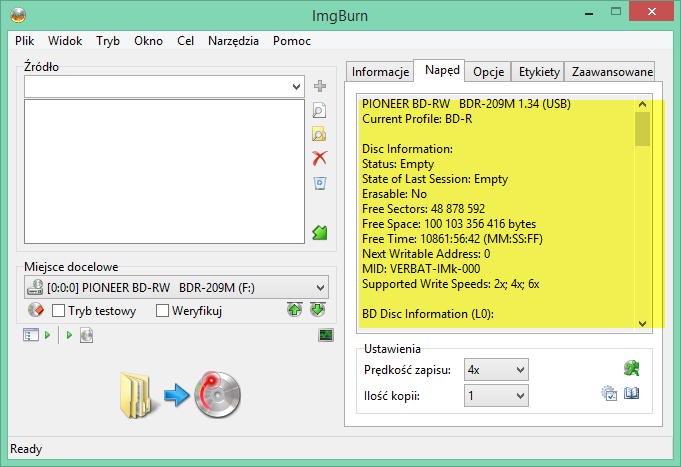Click the 'BD Disc Information (L0):' line

tap(428, 314)
